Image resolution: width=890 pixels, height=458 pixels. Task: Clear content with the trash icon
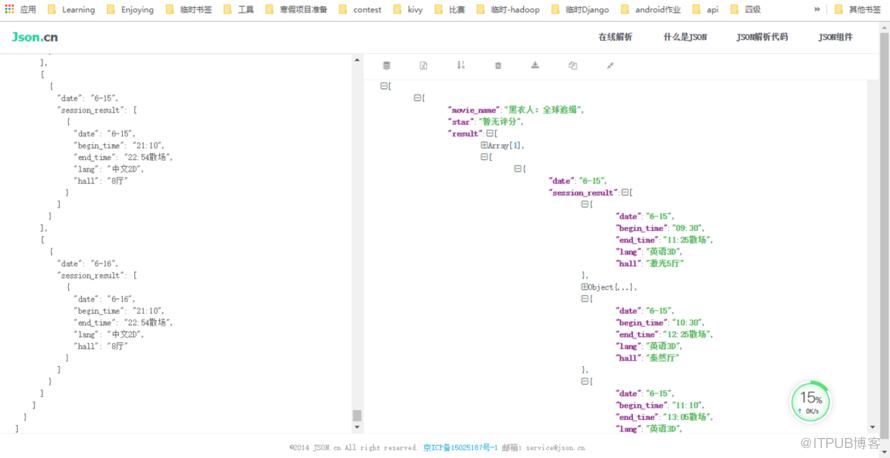pos(498,66)
